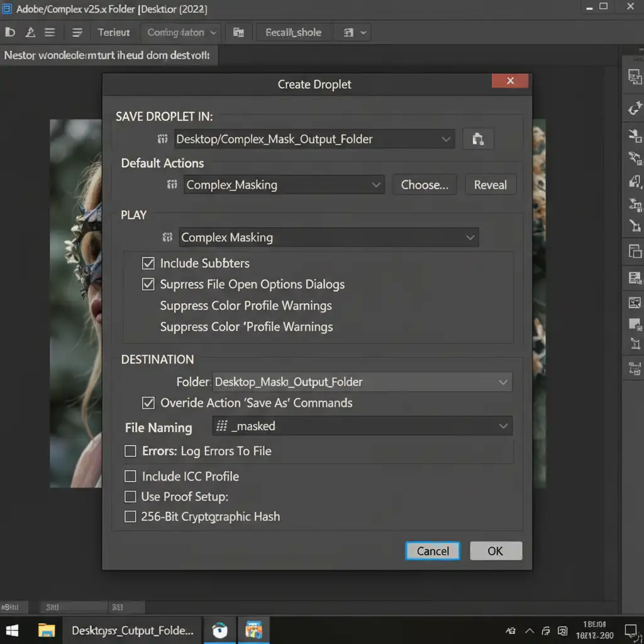Open the Recall_shole toolbar item
This screenshot has height=644, width=644.
click(293, 32)
